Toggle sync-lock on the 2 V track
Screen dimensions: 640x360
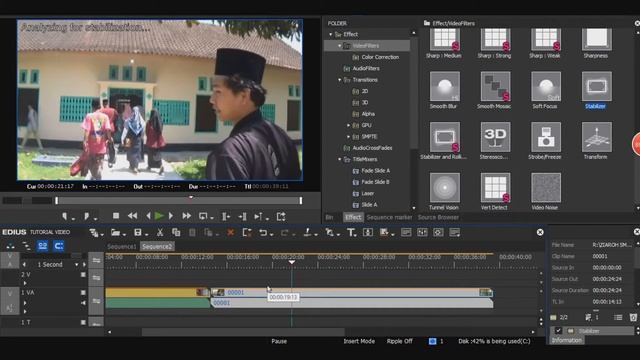tap(96, 278)
